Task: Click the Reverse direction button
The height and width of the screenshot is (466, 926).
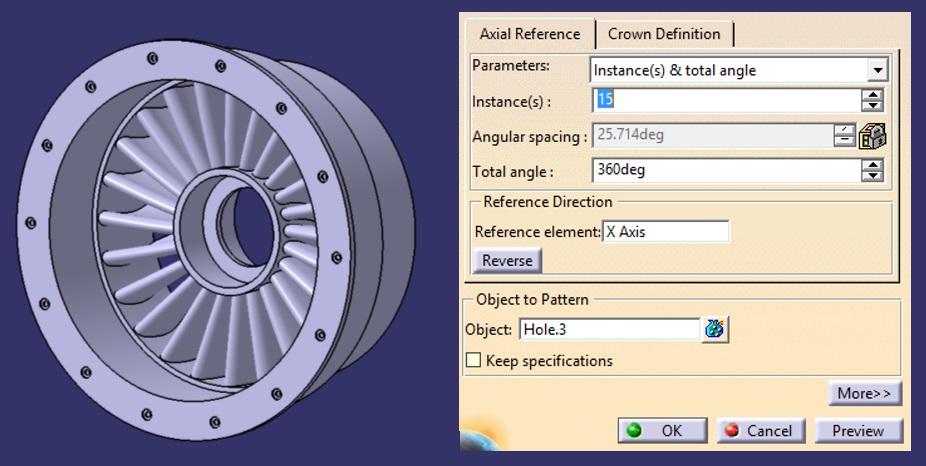Action: pos(507,260)
